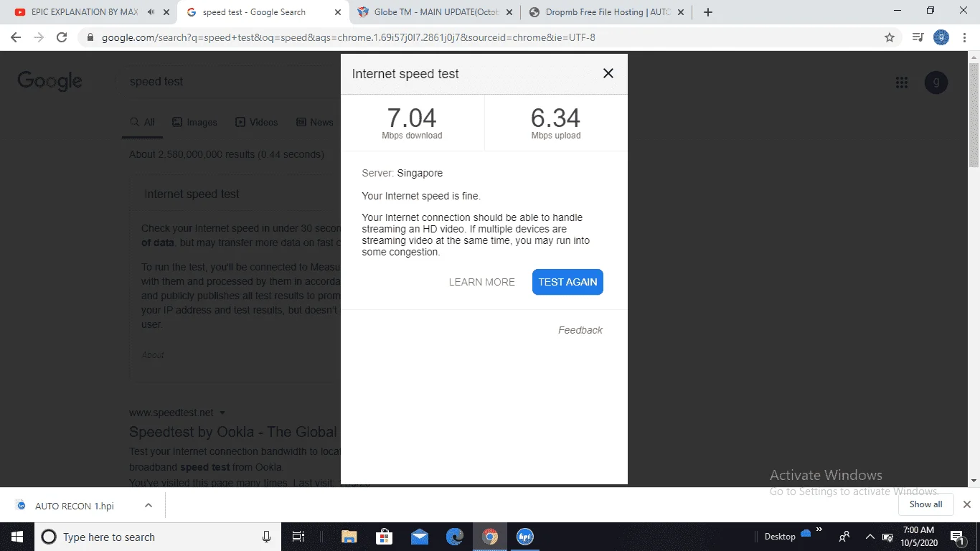
Task: Click the Google search box with speed test
Action: click(x=230, y=82)
